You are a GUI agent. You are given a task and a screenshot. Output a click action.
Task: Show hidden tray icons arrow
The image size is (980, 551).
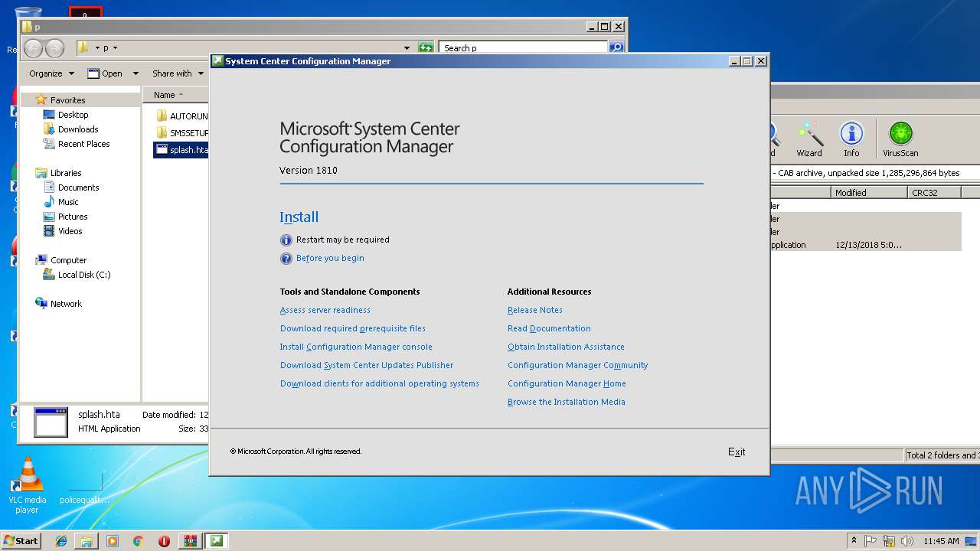(854, 540)
